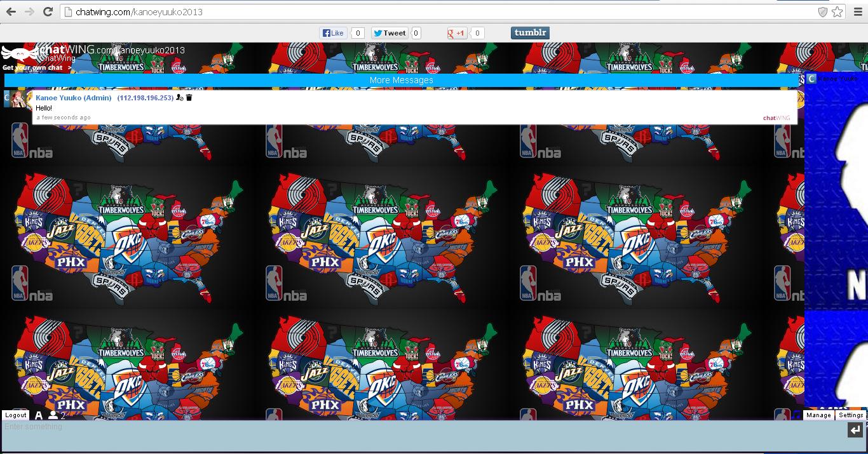Image resolution: width=868 pixels, height=454 pixels.
Task: Log out of the chat
Action: point(16,415)
